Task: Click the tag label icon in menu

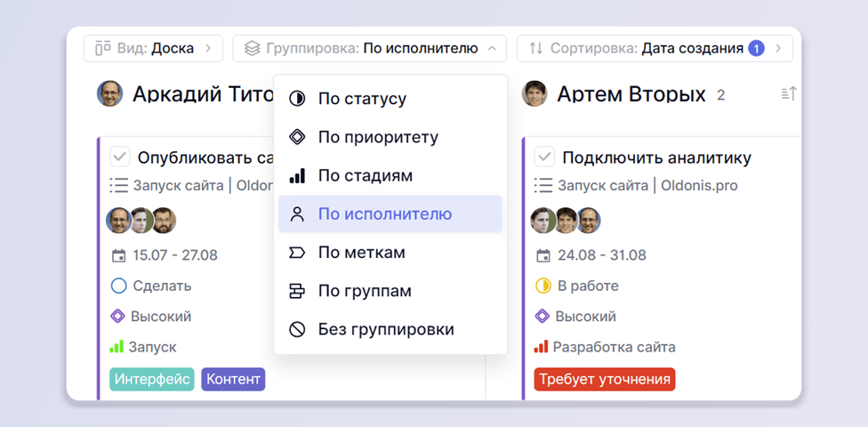Action: tap(297, 253)
